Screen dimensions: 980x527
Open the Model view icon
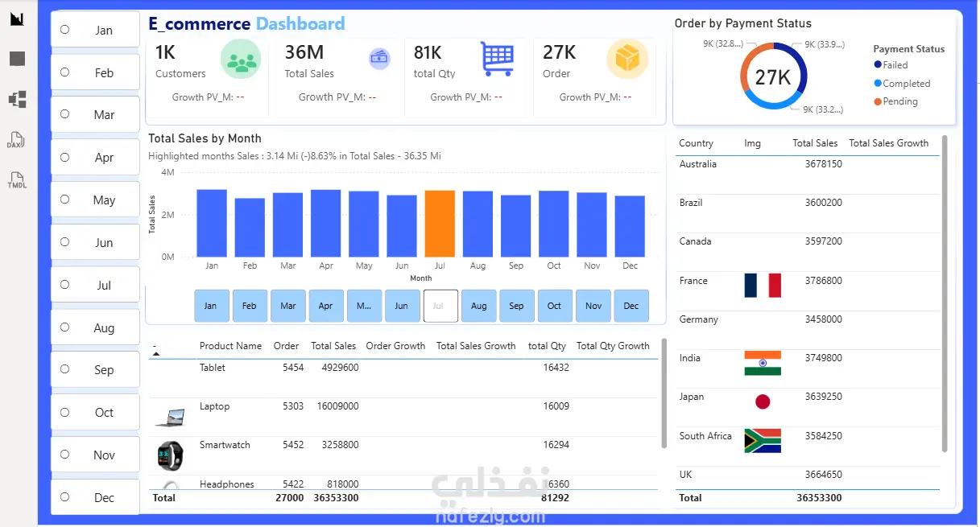coord(17,100)
